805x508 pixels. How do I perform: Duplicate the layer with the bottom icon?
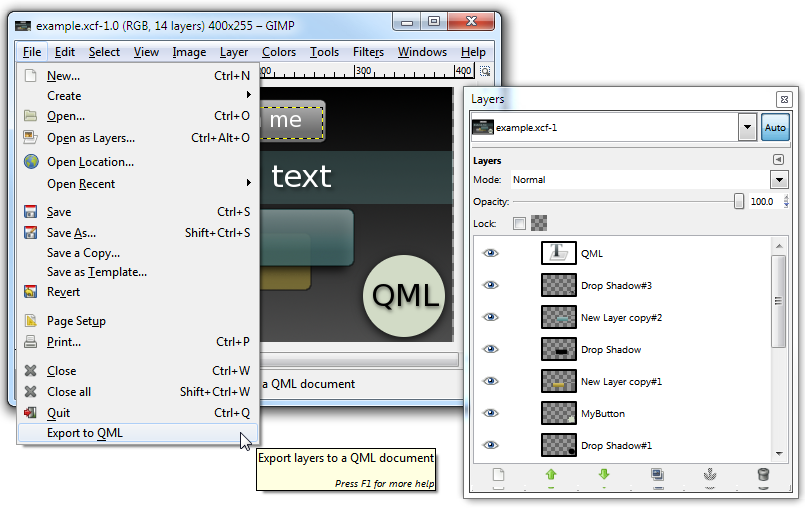657,475
